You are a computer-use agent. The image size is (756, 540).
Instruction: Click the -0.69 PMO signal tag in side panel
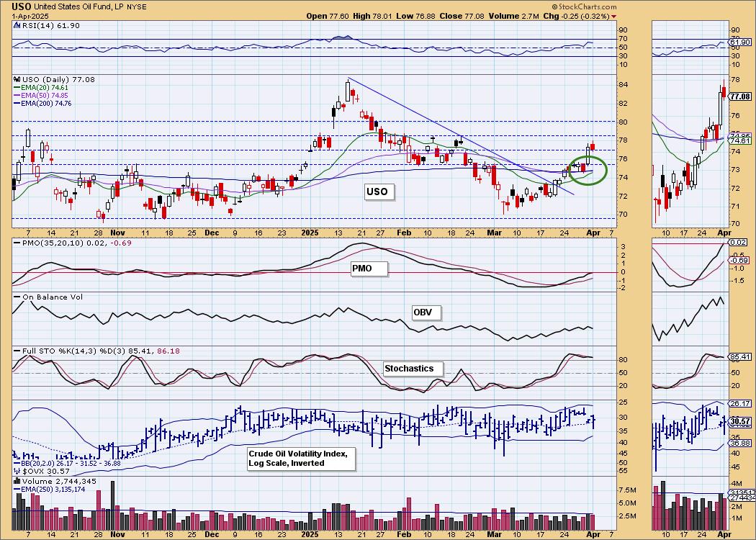click(740, 261)
